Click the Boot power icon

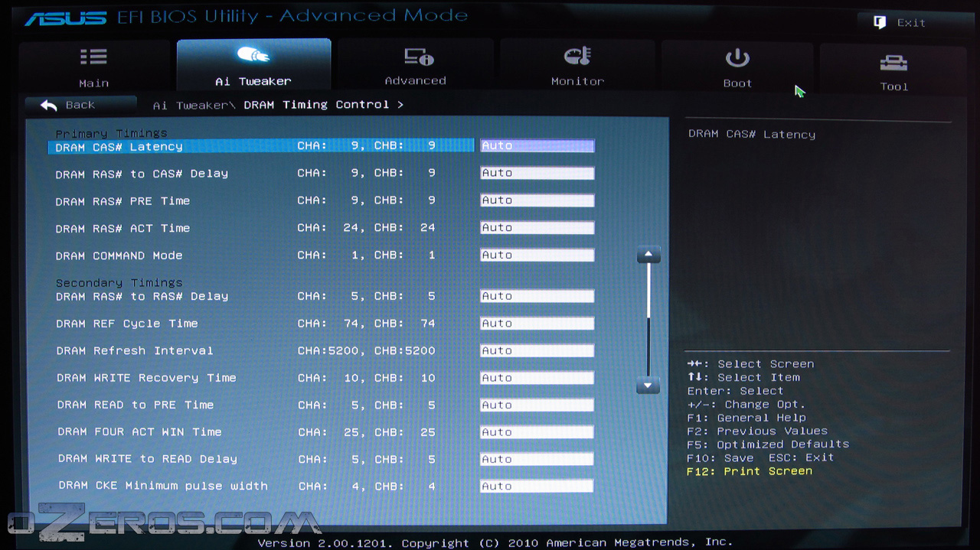tap(737, 58)
